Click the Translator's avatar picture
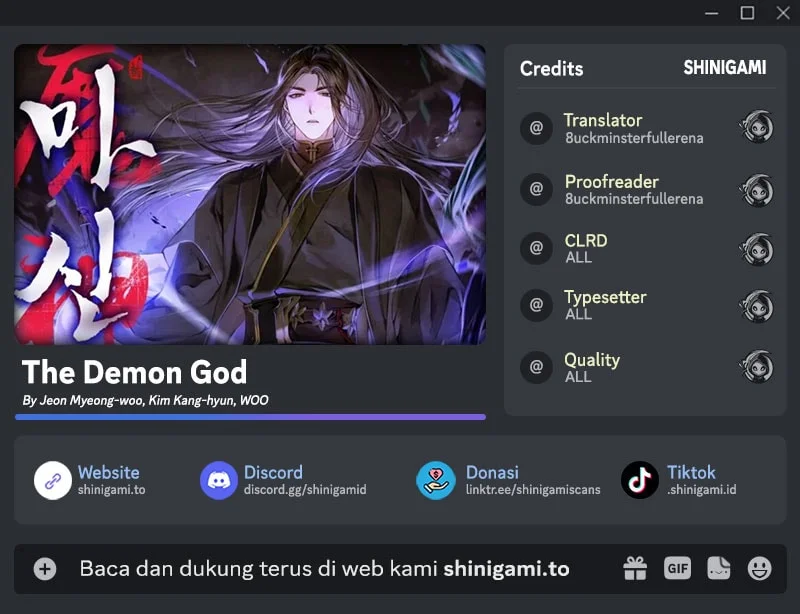 (758, 128)
